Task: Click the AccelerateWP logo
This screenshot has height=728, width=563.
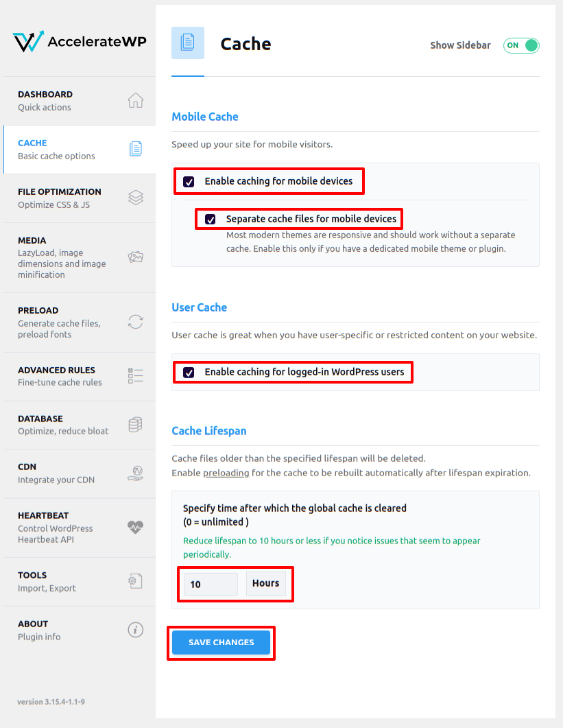Action: (x=79, y=41)
